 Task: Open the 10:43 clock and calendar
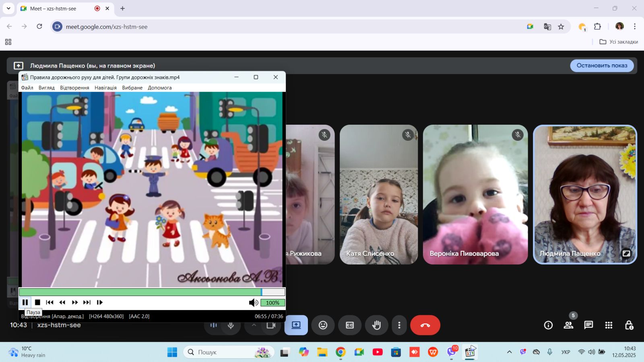624,352
